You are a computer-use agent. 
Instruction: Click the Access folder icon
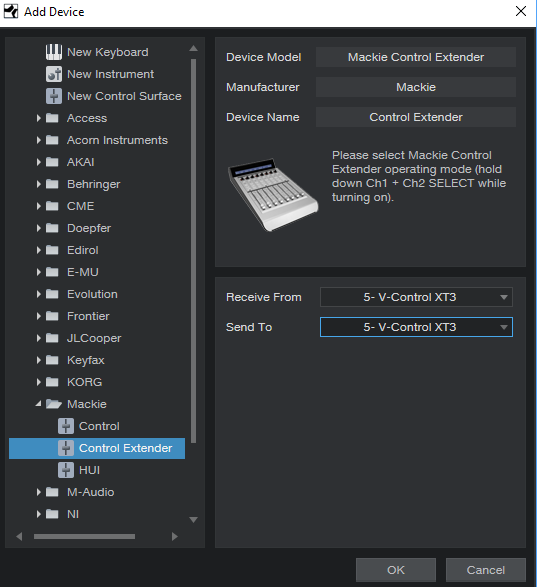(x=52, y=118)
